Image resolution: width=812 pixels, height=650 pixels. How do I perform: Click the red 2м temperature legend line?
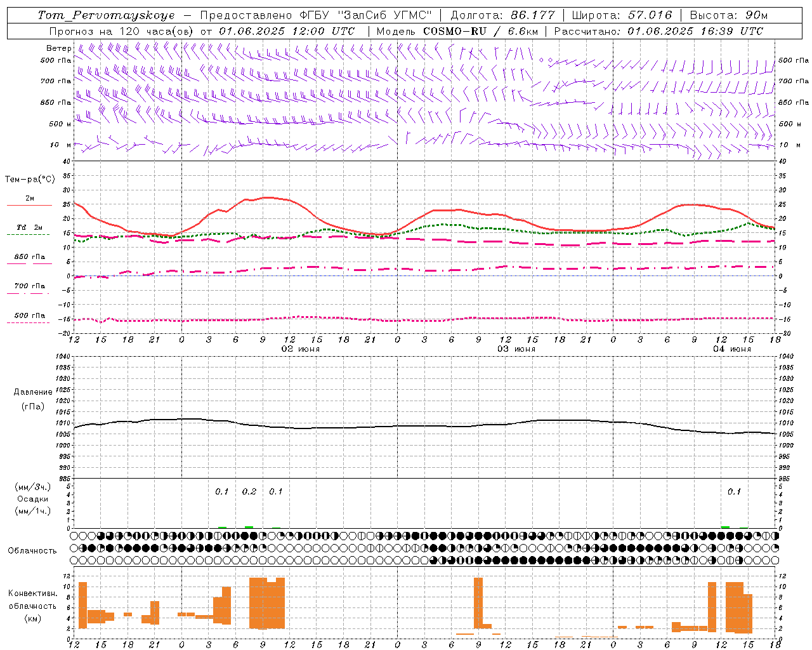coord(30,205)
